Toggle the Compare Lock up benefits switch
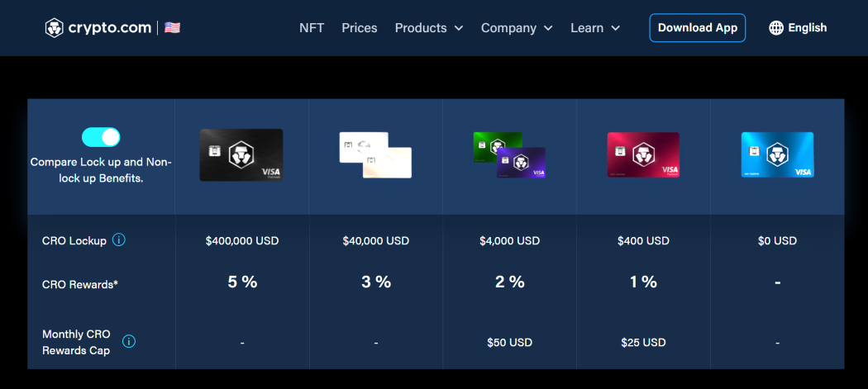Viewport: 868px width, 389px height. point(101,137)
